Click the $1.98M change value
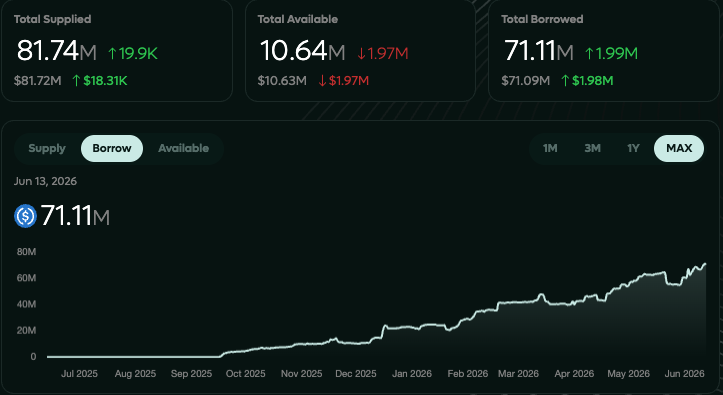 coord(593,81)
